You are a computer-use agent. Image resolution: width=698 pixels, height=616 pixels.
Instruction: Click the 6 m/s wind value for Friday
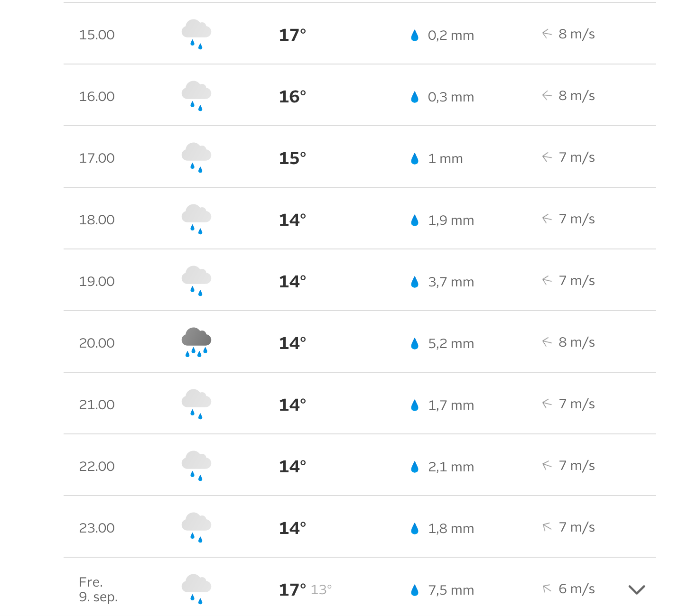click(x=577, y=588)
